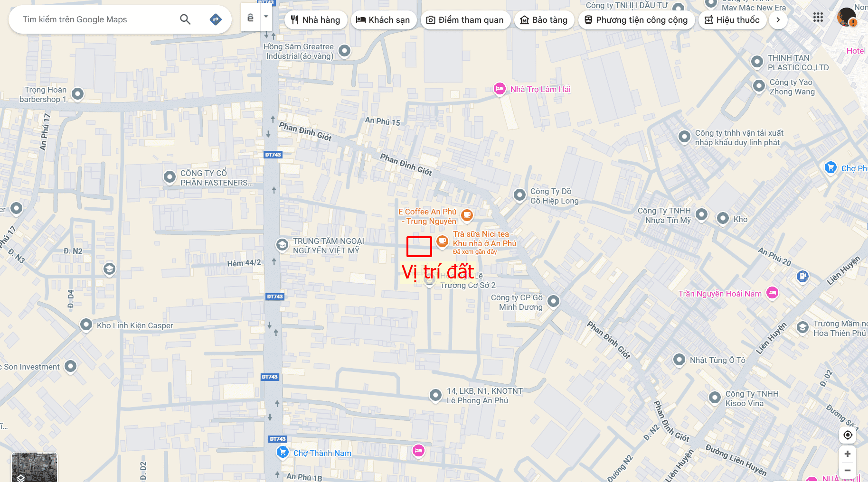Screen dimensions: 868x482
Task: Choose the Hiệu thuốc filter chip
Action: [x=733, y=20]
